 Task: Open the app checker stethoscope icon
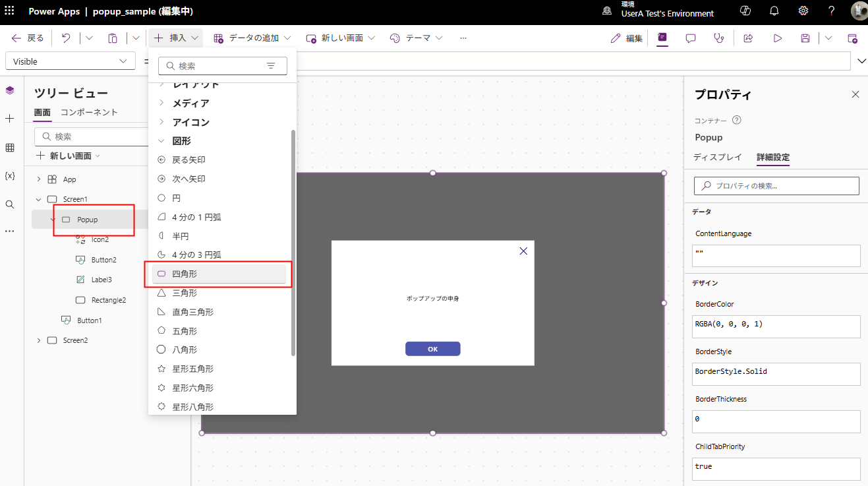coord(719,38)
